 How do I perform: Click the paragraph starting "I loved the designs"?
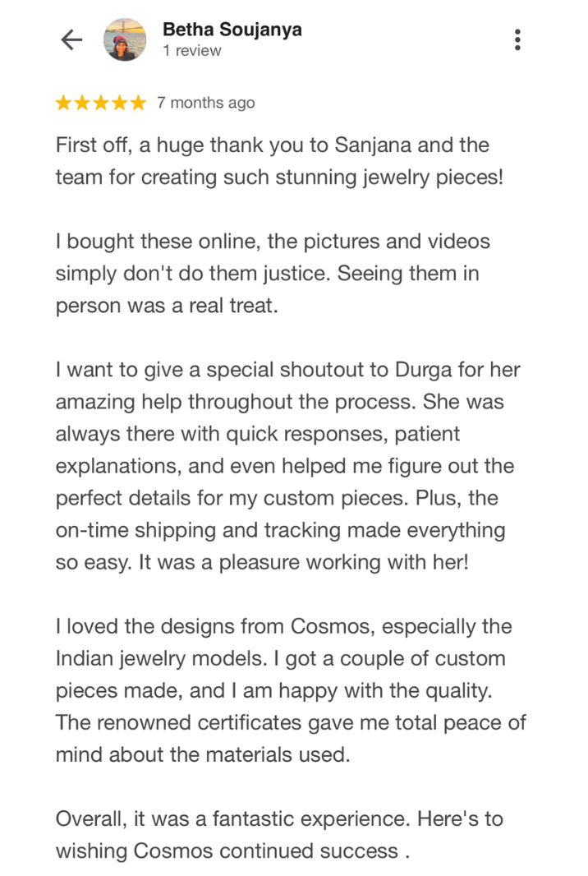click(x=289, y=690)
